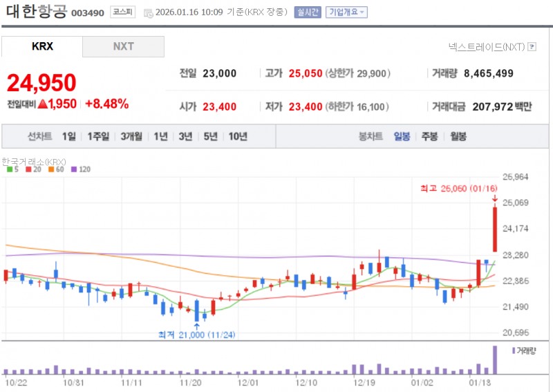Click the 한국거래소(KRX) chart caption
Viewport: 553px width, 392px height.
click(33, 162)
